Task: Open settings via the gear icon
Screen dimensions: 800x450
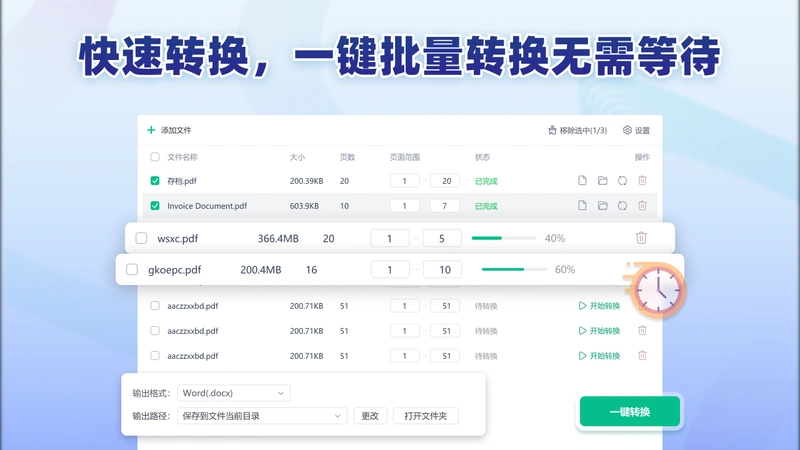Action: 627,130
